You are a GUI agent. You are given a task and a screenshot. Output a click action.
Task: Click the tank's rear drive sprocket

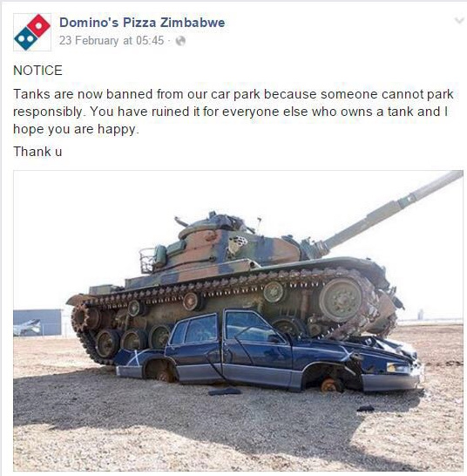pos(80,318)
